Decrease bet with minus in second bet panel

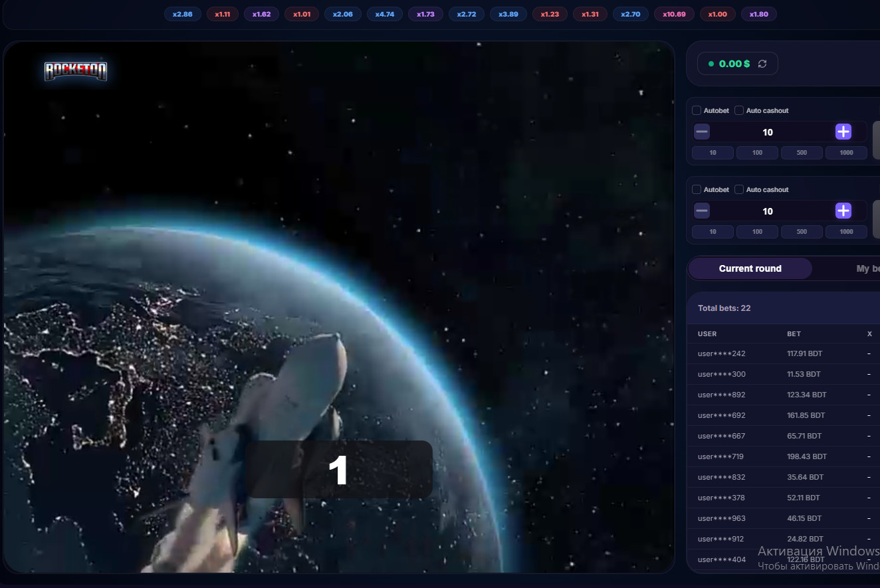click(702, 211)
